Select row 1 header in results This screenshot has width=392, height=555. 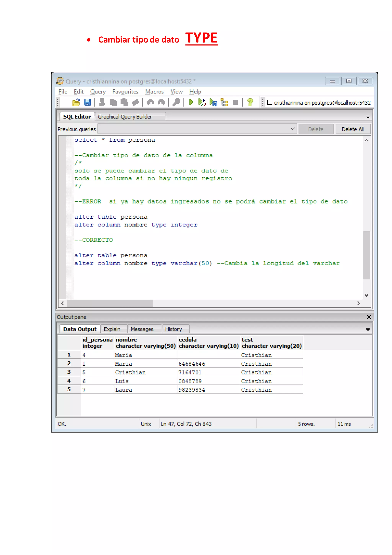pos(69,355)
